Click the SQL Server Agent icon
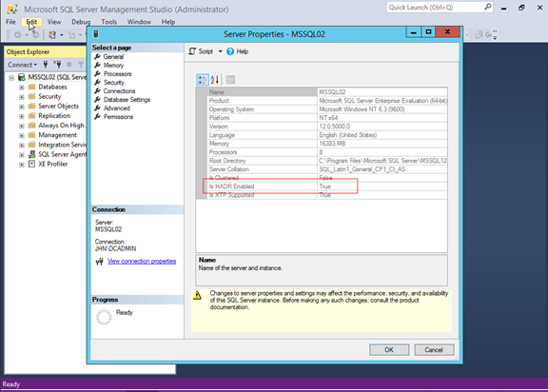548x392 pixels. 31,154
